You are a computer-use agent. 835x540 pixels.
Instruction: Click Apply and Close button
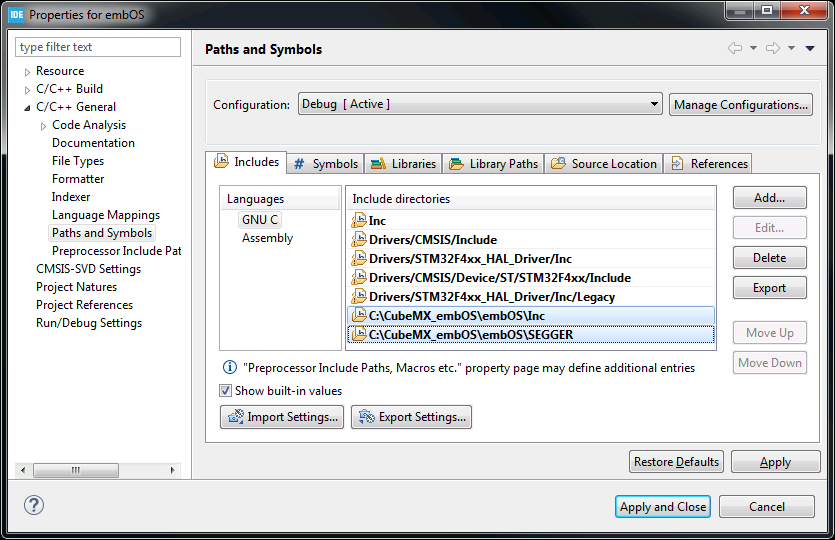tap(662, 507)
